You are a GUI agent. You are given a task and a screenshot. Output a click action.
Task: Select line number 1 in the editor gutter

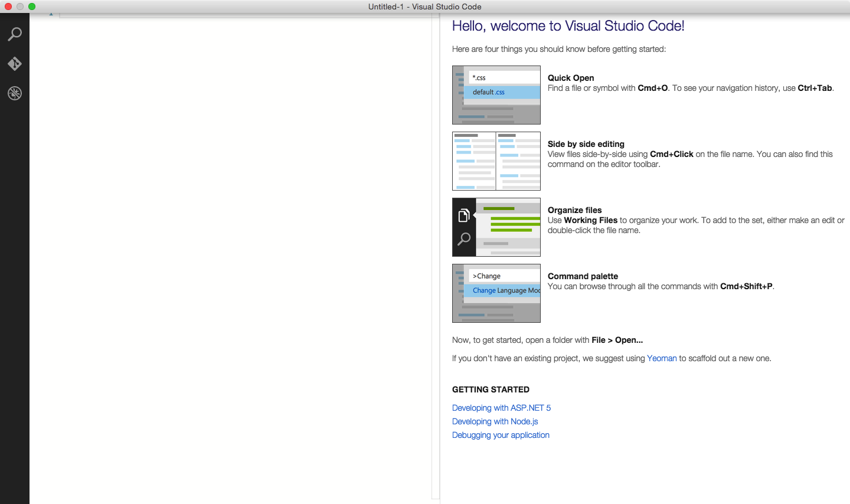pyautogui.click(x=51, y=13)
